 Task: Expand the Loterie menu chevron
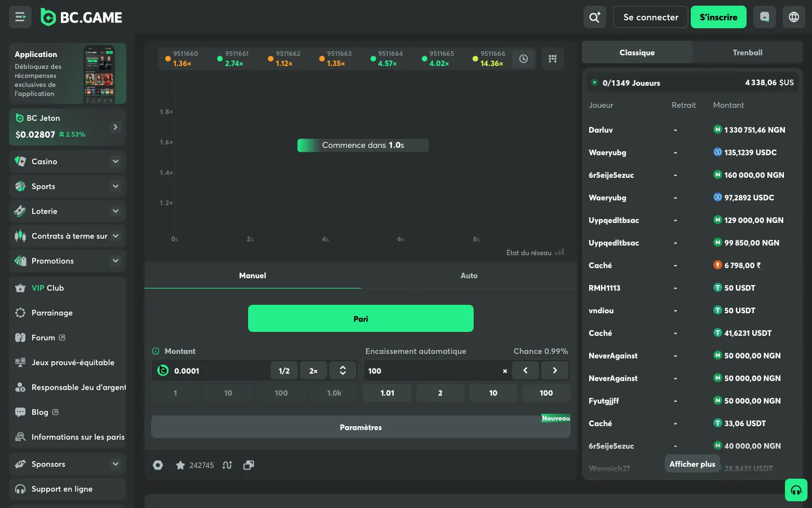tap(116, 211)
